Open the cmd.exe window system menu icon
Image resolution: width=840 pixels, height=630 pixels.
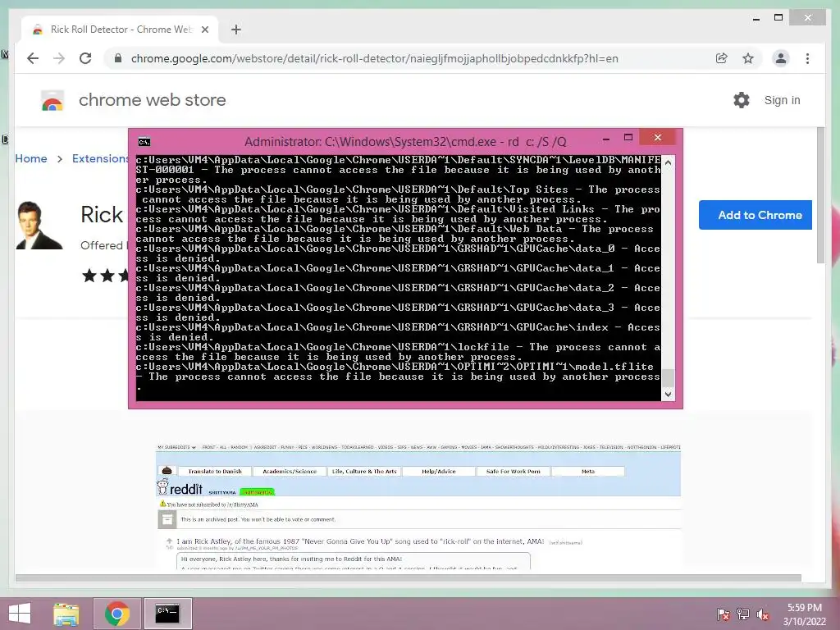[144, 141]
